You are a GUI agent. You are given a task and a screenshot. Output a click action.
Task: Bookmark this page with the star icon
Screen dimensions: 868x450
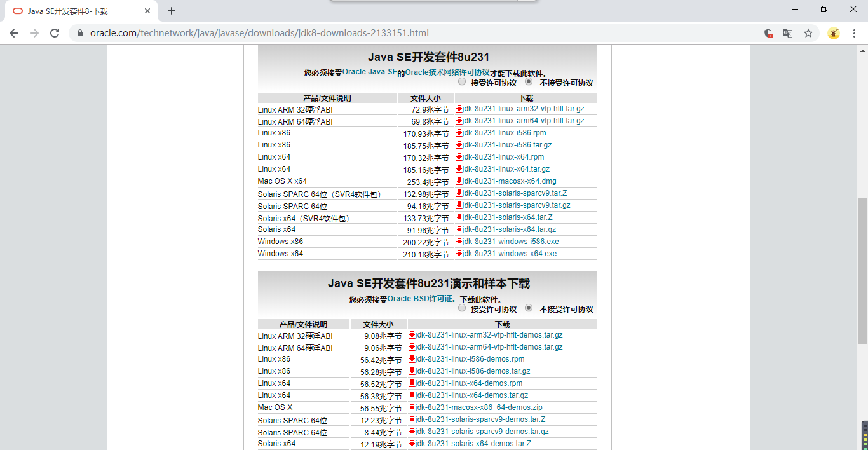(x=808, y=33)
